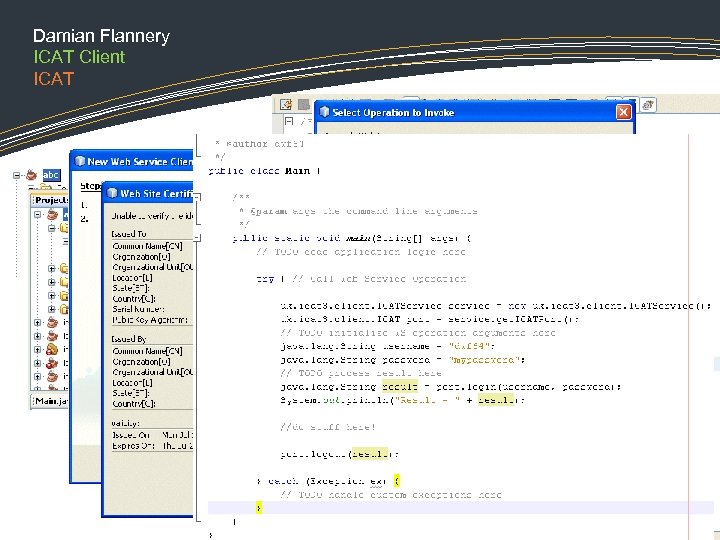Screen dimensions: 720x540
Task: Click the "mypassword" string literal in the code
Action: [485, 360]
